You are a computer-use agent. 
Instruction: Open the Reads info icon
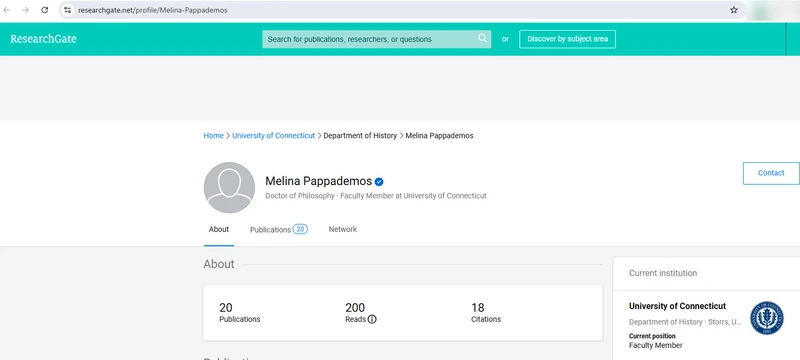coord(372,319)
